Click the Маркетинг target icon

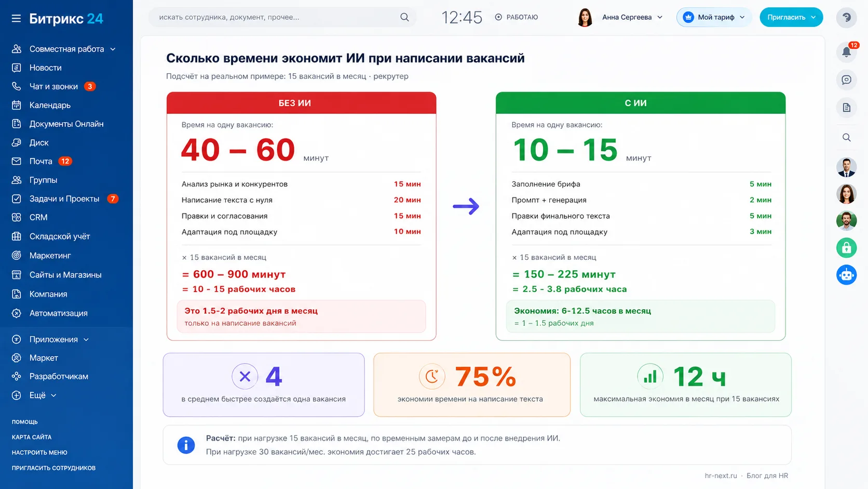pos(17,255)
